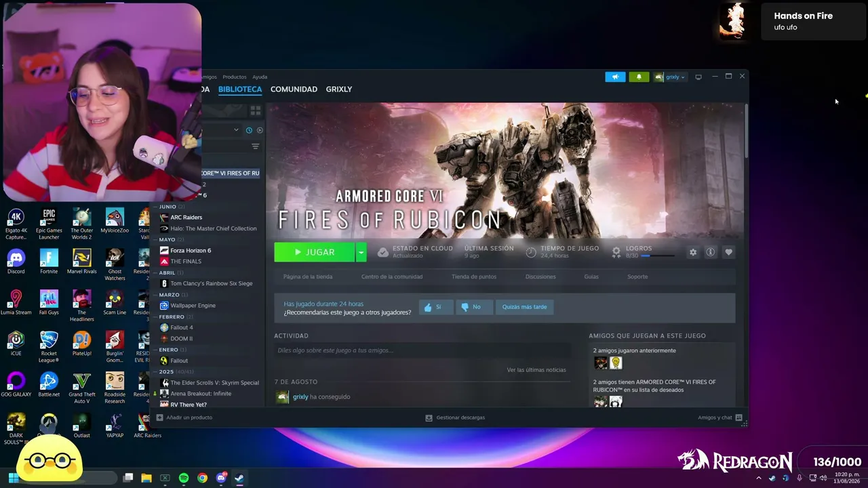The width and height of the screenshot is (868, 488).
Task: Open the GRIXLY profile tab
Action: pyautogui.click(x=339, y=89)
